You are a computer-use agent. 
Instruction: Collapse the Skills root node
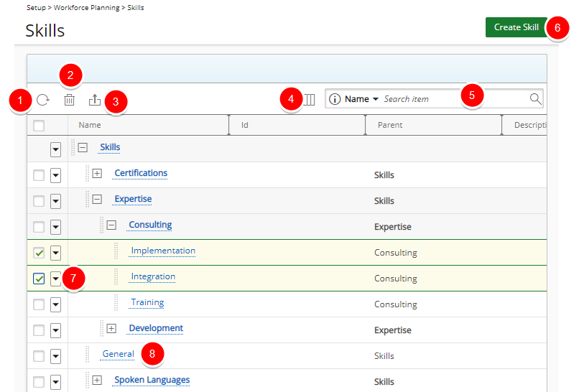coord(83,148)
